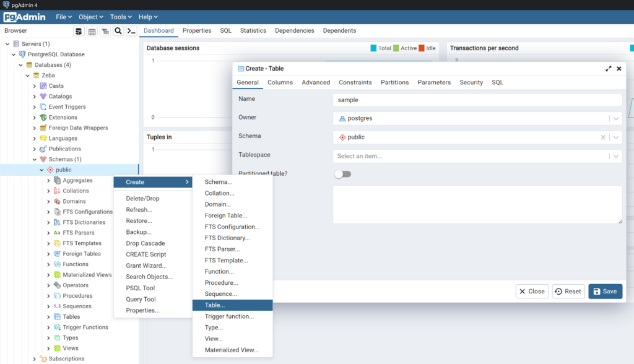Image resolution: width=634 pixels, height=364 pixels.
Task: Clear the Schema selection with X
Action: 603,137
